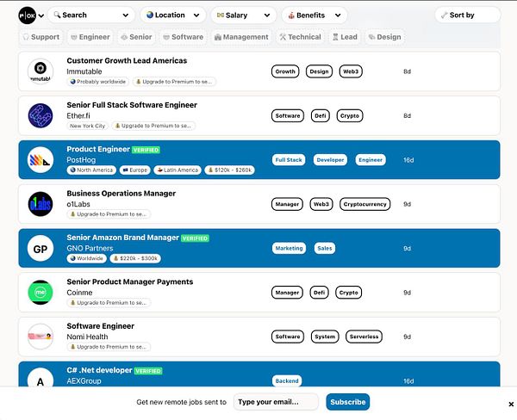
Task: Open the Remote OK logo menu
Action: (27, 15)
